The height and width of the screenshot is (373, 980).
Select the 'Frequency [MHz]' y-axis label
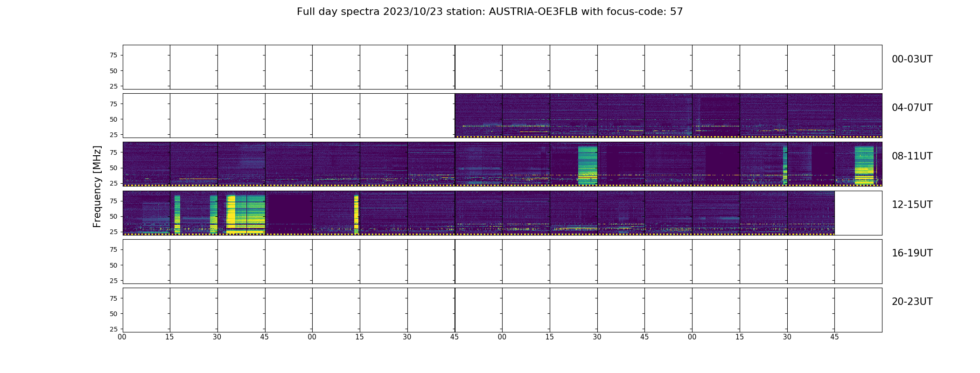(97, 186)
